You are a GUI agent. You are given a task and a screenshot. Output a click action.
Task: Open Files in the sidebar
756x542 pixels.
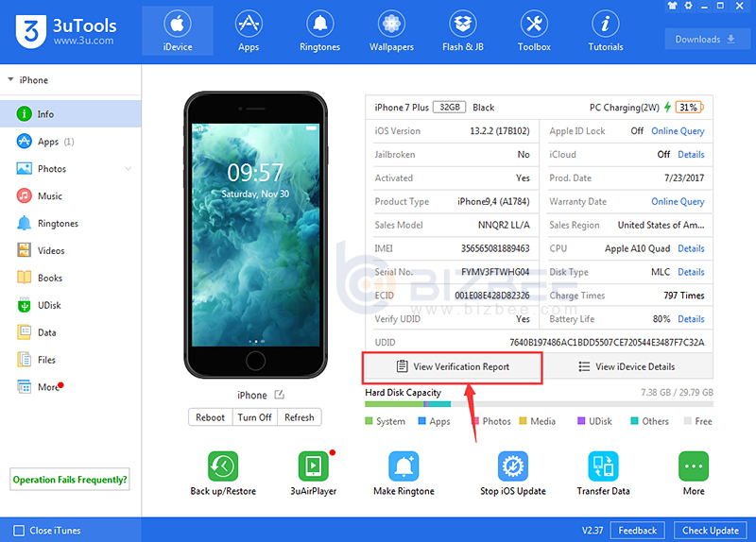click(70, 360)
